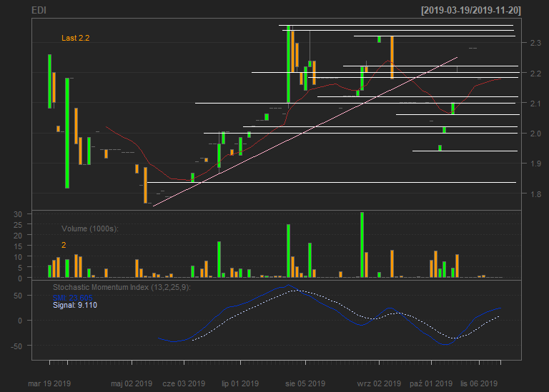549x392 pixels.
Task: Click the 1.9 price axis label
Action: 535,164
